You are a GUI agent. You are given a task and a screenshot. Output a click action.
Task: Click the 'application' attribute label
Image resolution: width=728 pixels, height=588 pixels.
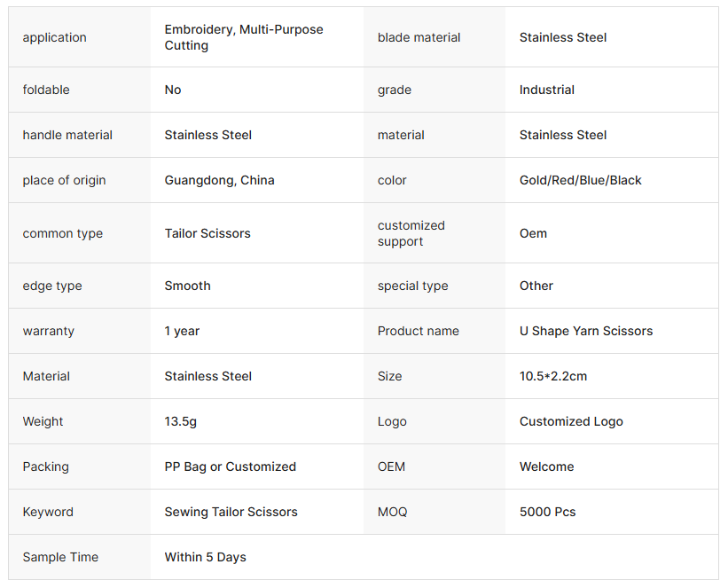pyautogui.click(x=54, y=37)
